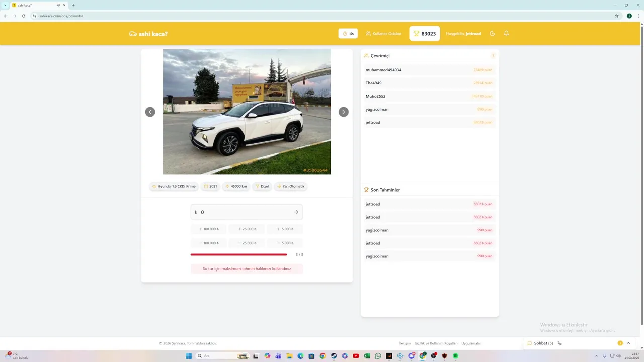
Task: Click the maximum guess warning message
Action: click(247, 269)
